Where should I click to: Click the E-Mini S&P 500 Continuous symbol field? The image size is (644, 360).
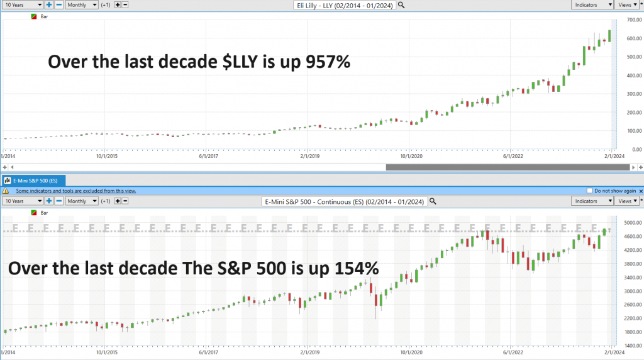[344, 202]
